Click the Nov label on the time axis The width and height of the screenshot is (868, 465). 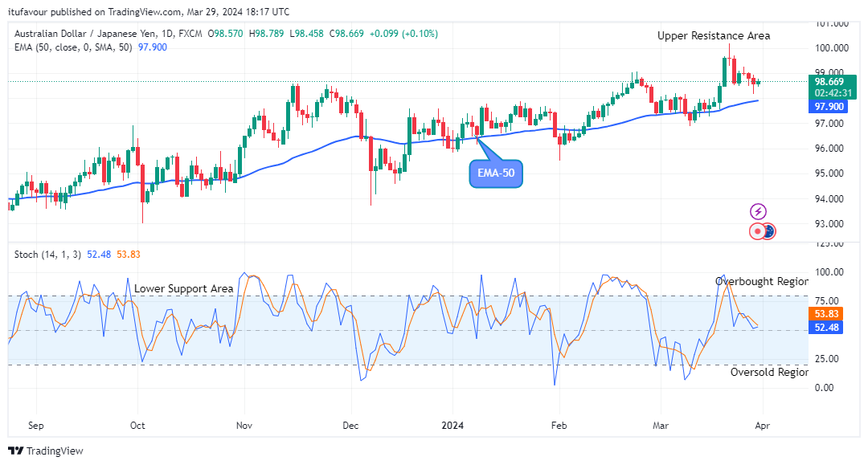244,426
